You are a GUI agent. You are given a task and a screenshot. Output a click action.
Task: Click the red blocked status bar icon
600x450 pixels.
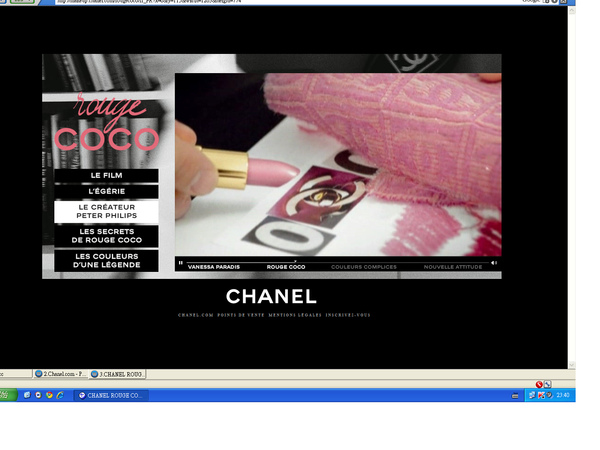coord(539,384)
